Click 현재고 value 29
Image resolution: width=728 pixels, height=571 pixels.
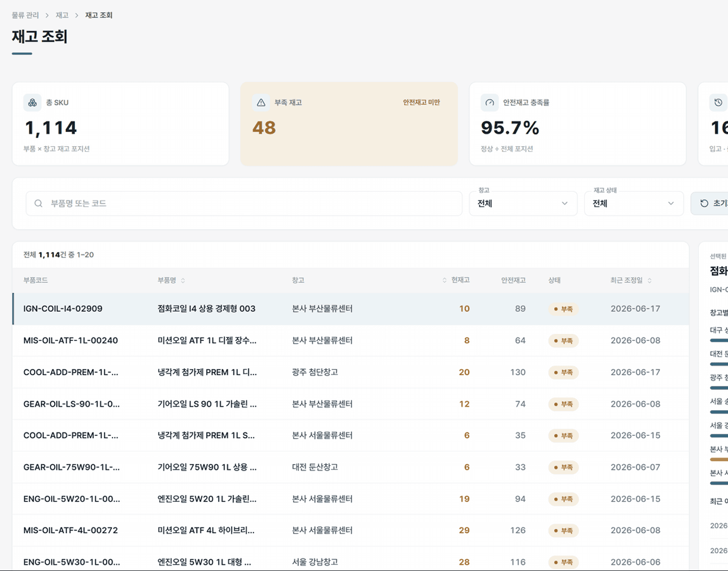pyautogui.click(x=464, y=530)
